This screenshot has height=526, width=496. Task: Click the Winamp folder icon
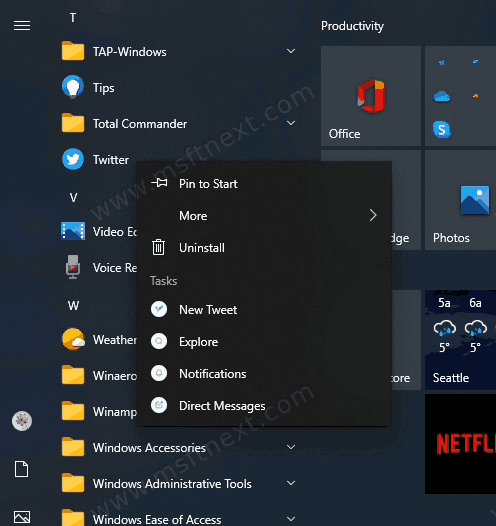click(x=73, y=411)
